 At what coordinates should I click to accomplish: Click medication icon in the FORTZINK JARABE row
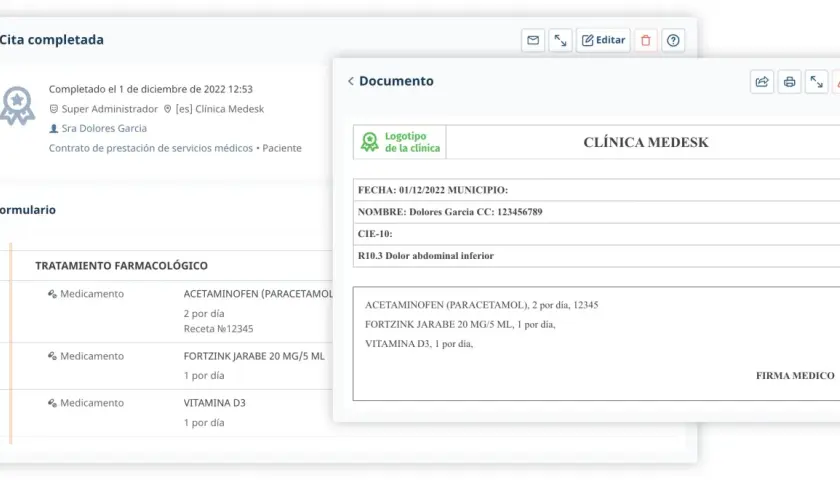point(52,356)
